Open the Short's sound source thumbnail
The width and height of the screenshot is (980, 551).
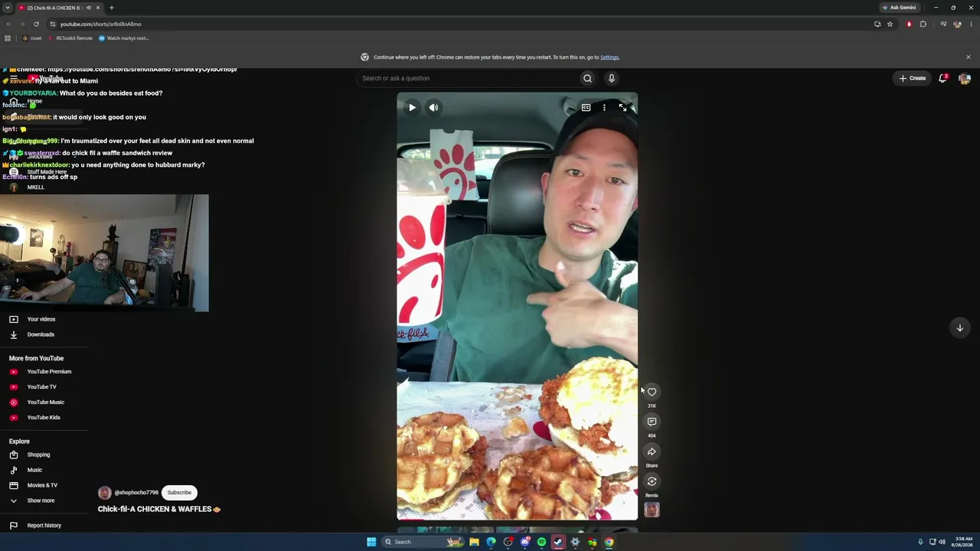[652, 510]
